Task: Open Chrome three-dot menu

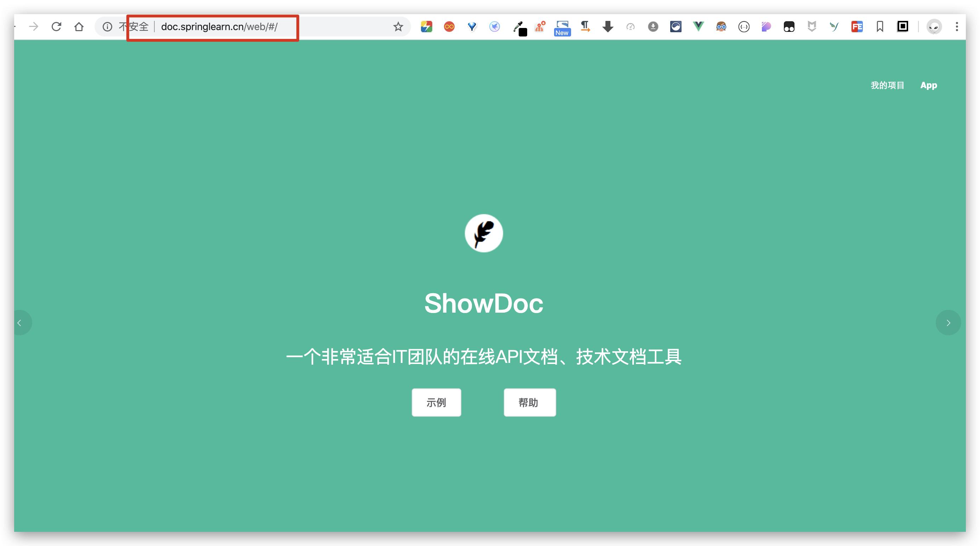Action: pos(956,27)
